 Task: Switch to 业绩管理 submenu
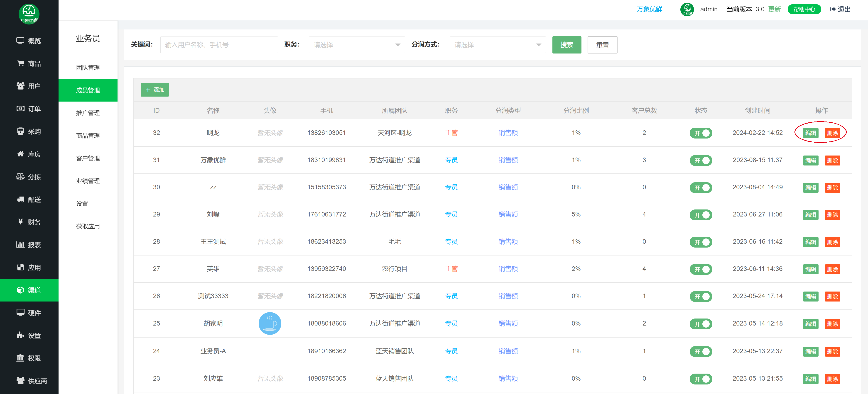click(x=88, y=181)
